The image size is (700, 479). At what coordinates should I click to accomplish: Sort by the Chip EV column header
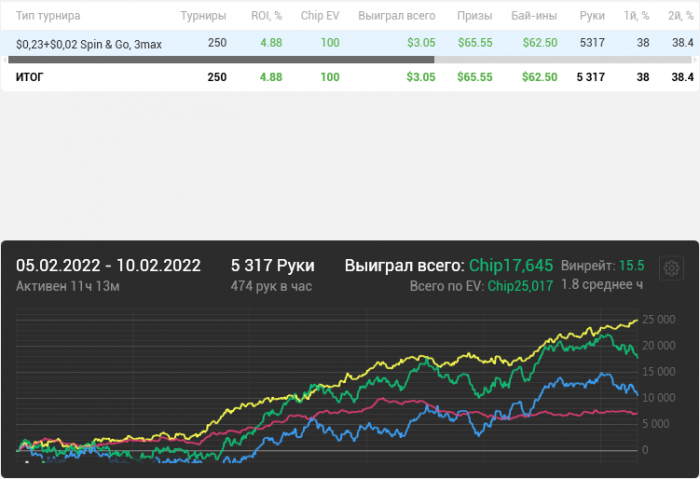(320, 16)
